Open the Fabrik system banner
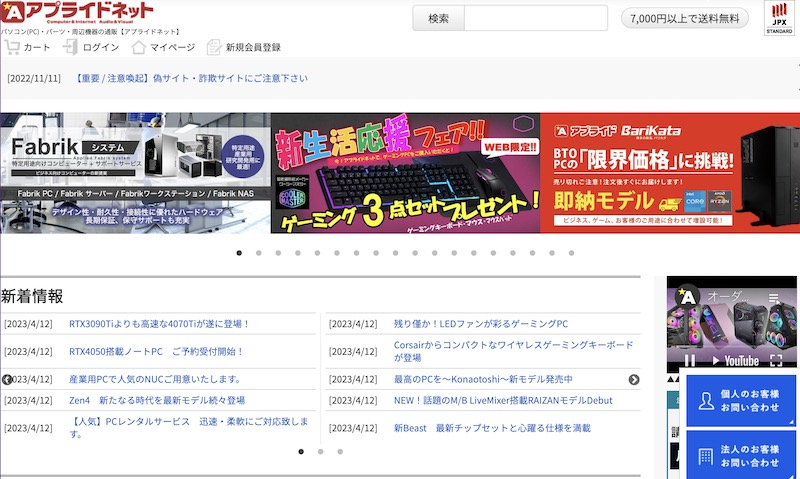The image size is (800, 479). coord(135,173)
